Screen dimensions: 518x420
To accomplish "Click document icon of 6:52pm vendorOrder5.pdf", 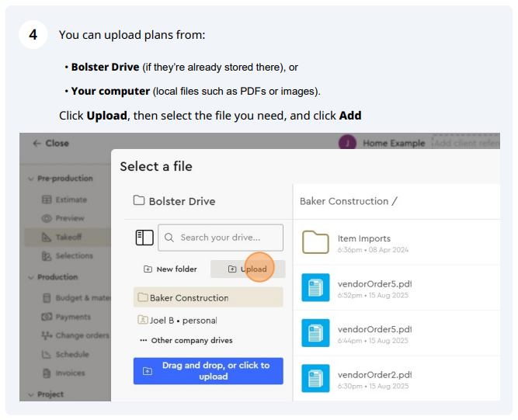I will click(x=315, y=287).
